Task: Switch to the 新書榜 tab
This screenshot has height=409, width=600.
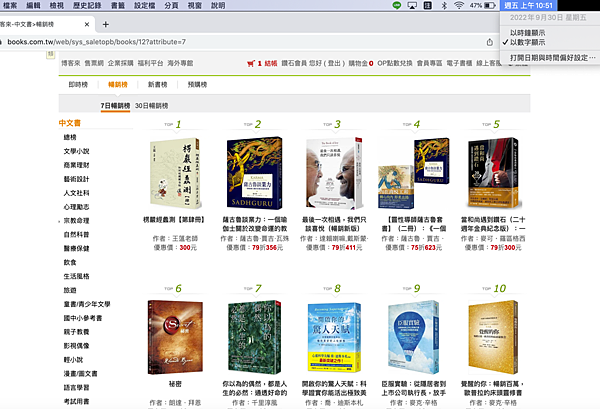Action: (x=158, y=85)
